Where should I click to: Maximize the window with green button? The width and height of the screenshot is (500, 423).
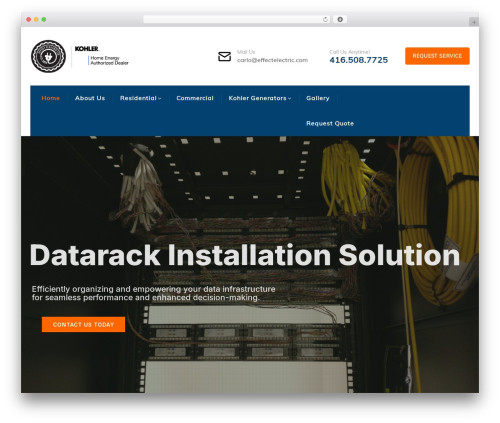(44, 20)
